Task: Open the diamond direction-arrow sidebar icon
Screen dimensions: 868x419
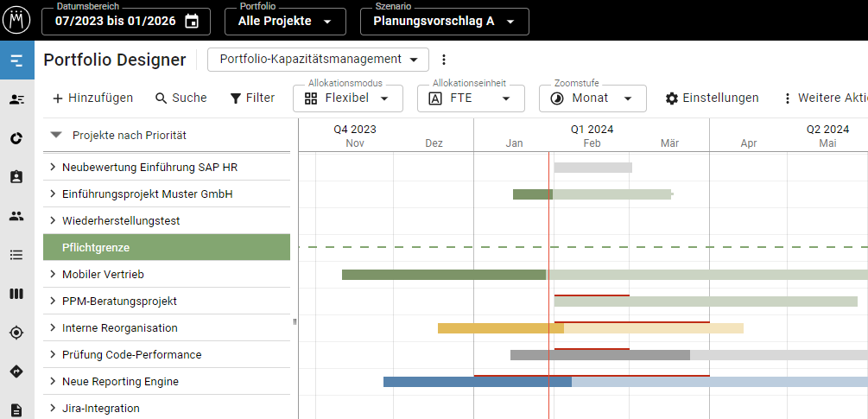Action: (x=17, y=371)
